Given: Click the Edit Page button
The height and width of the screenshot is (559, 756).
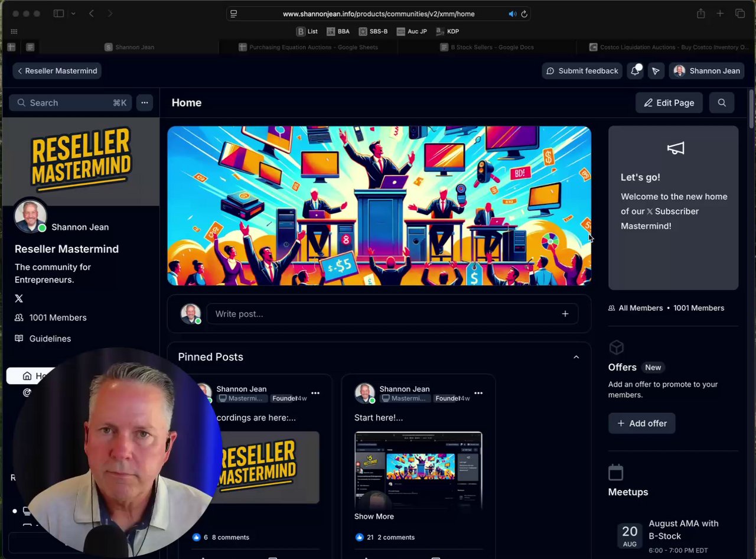Looking at the screenshot, I should (669, 103).
